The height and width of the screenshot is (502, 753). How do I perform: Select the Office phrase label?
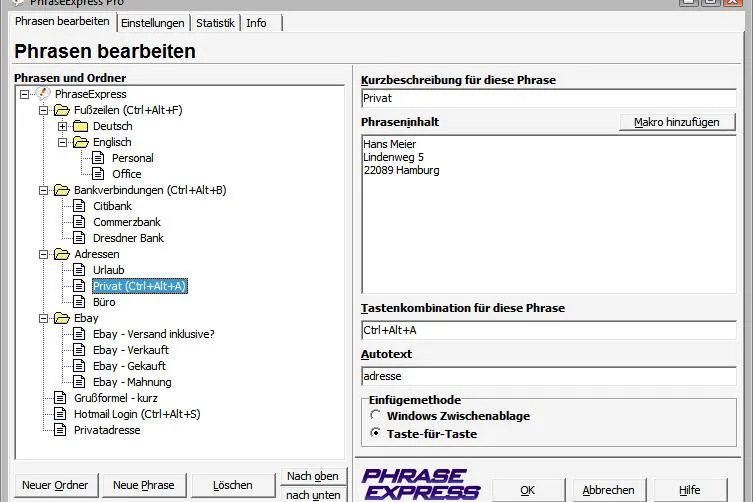[x=127, y=174]
